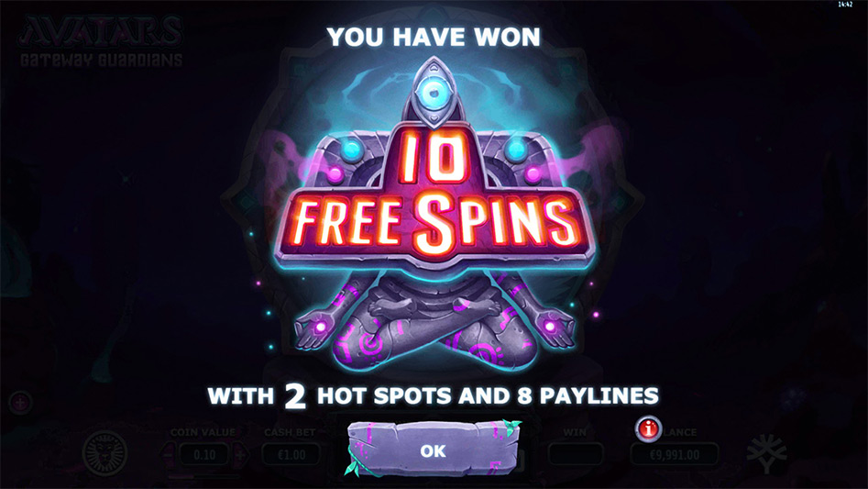This screenshot has width=868, height=489.
Task: Confirm the free spins with OK
Action: (434, 450)
